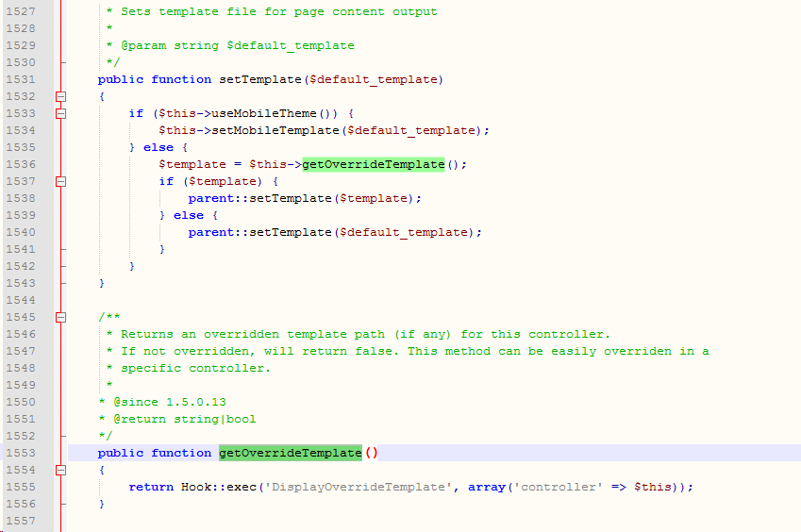Screen dimensions: 801x532
Task: Click the array keyword on line 1555
Action: [487, 487]
